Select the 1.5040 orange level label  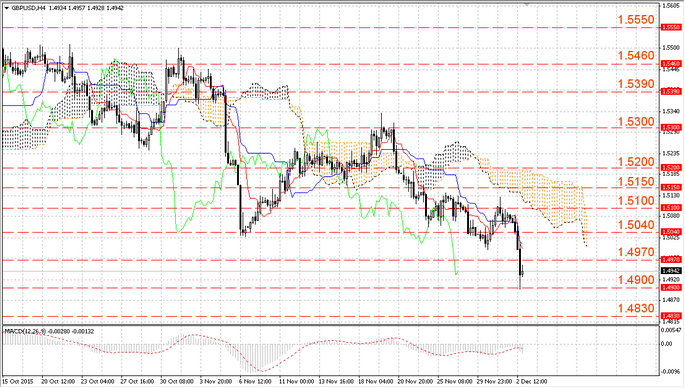click(636, 225)
